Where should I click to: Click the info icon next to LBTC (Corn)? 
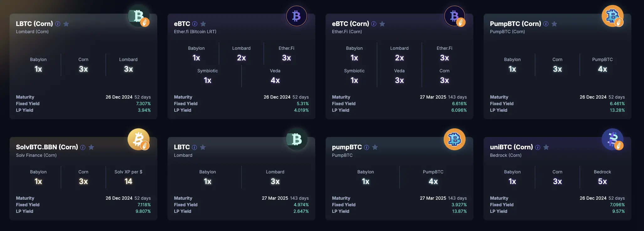[x=58, y=24]
